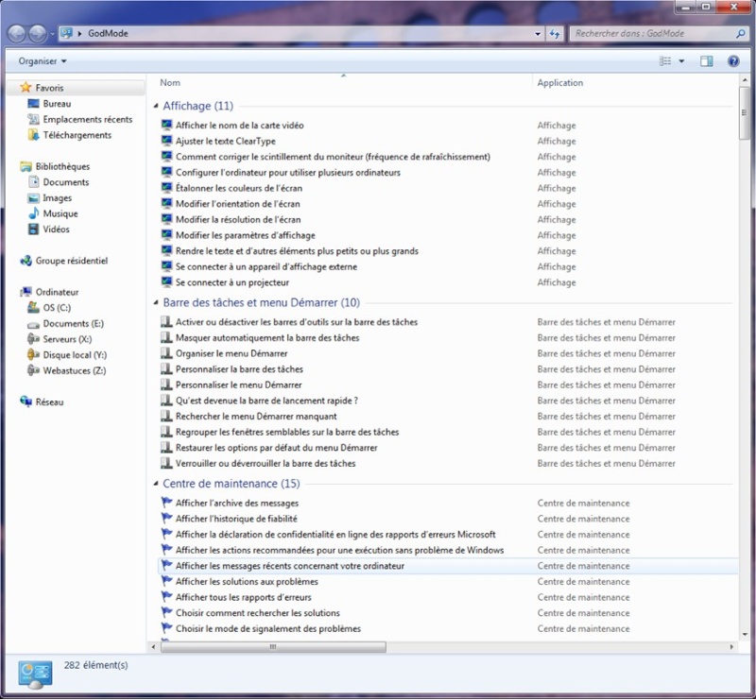
Task: Select Personnaliser le menu Démarrer
Action: tap(239, 384)
